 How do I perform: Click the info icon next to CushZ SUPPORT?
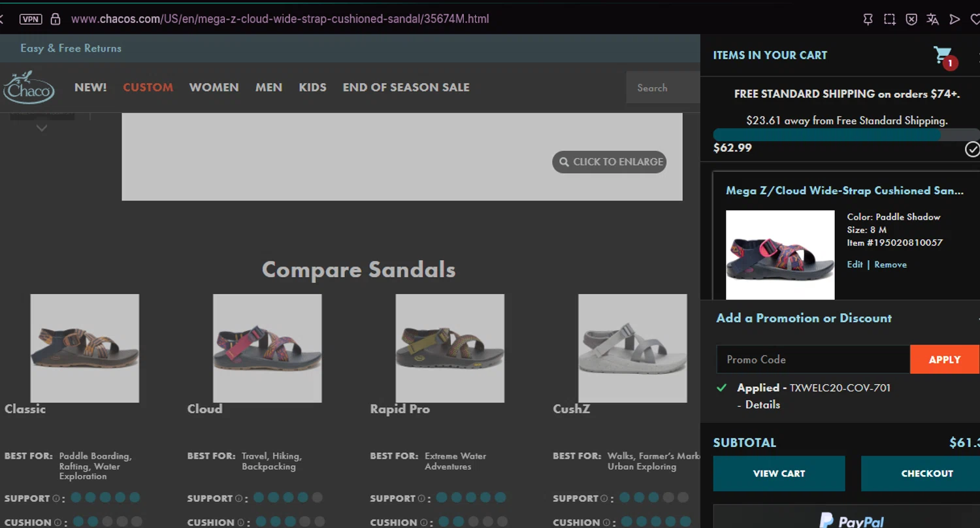coord(605,499)
